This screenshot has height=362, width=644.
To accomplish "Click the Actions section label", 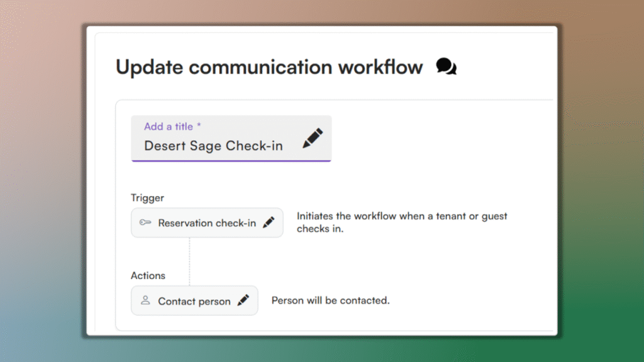I will click(x=148, y=275).
